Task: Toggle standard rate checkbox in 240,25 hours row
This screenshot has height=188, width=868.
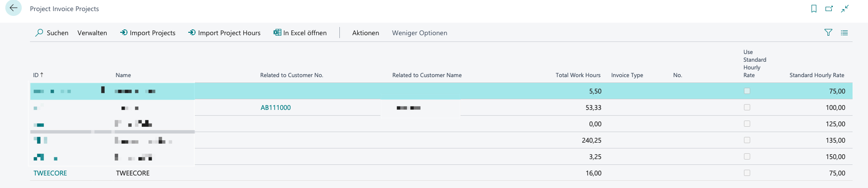Action: click(x=747, y=140)
